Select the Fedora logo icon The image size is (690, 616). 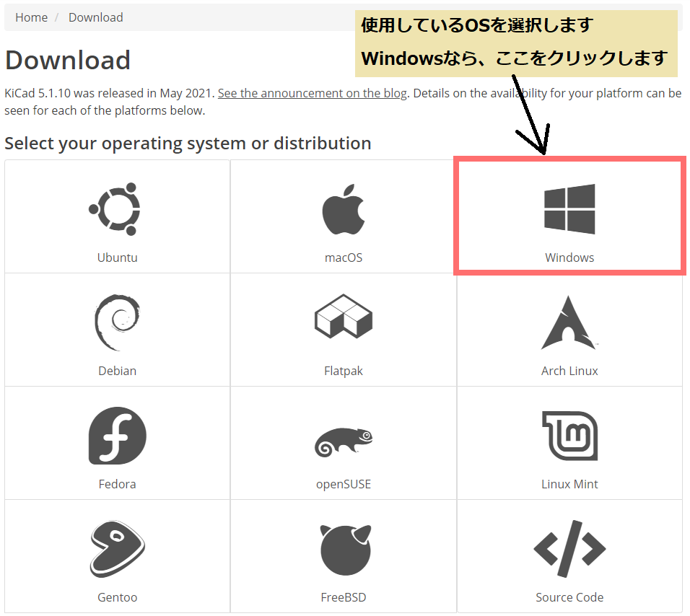pos(118,435)
